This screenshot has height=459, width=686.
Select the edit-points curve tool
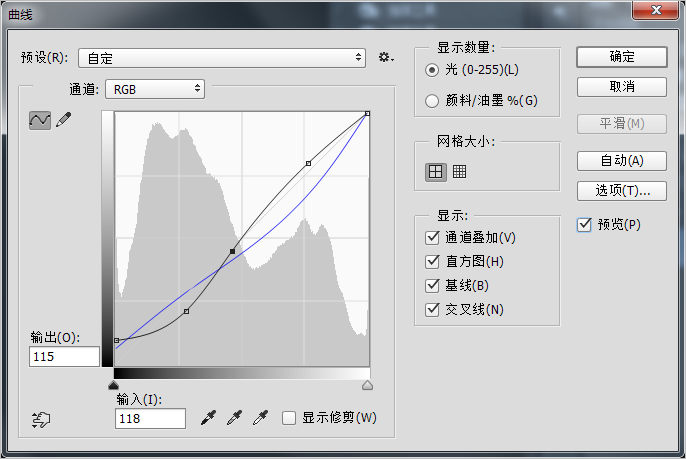40,120
